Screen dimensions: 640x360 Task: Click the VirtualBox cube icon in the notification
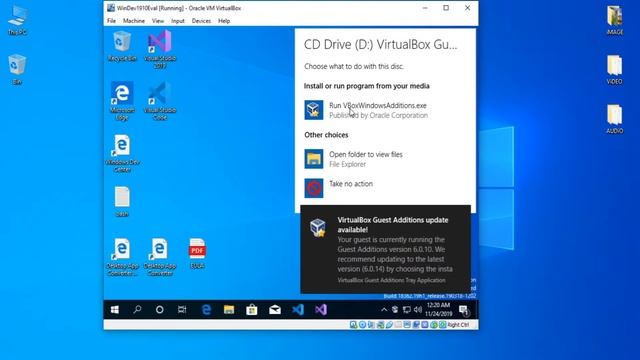tap(318, 228)
